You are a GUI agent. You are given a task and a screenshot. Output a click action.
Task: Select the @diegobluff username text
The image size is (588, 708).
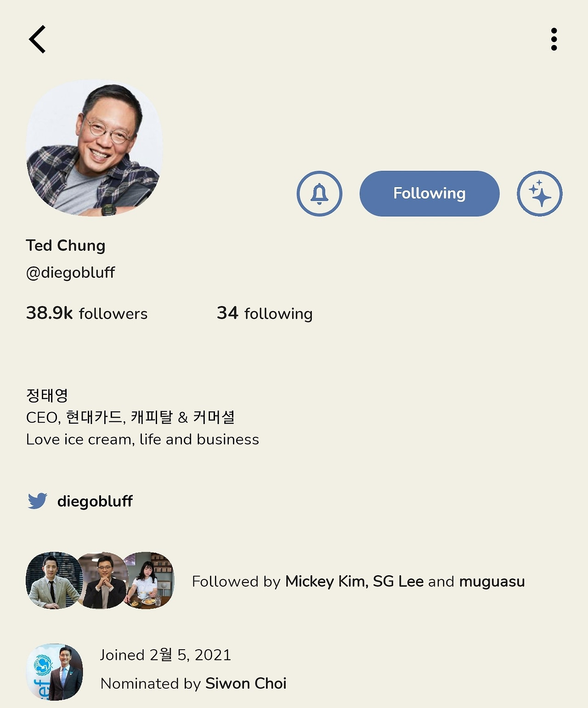pyautogui.click(x=70, y=272)
